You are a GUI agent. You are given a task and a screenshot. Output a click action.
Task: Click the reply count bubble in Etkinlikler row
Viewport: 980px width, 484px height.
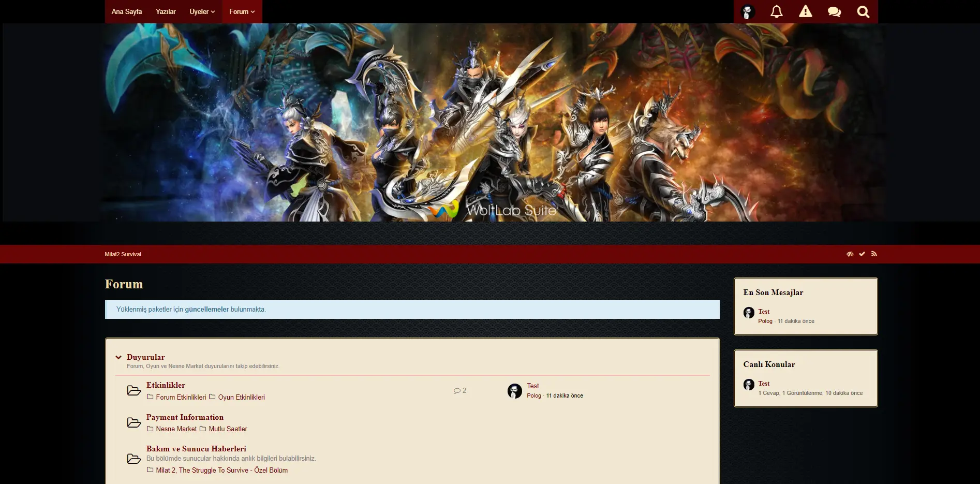(x=460, y=390)
